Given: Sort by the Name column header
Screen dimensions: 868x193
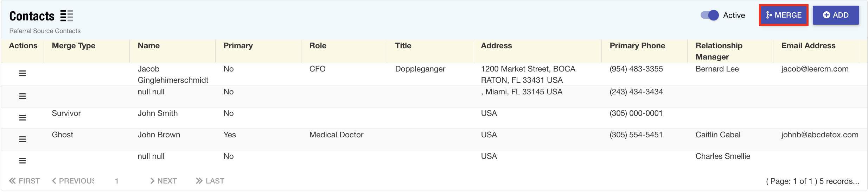Looking at the screenshot, I should pos(149,46).
